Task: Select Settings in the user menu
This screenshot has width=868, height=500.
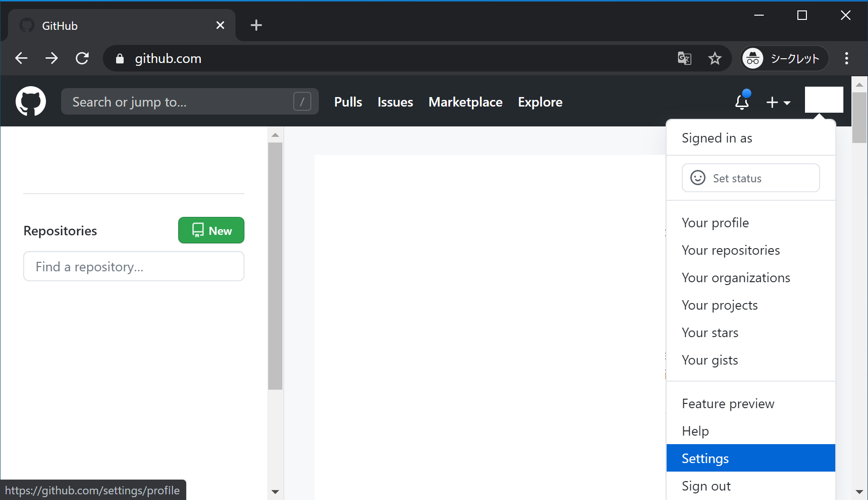Action: point(750,458)
